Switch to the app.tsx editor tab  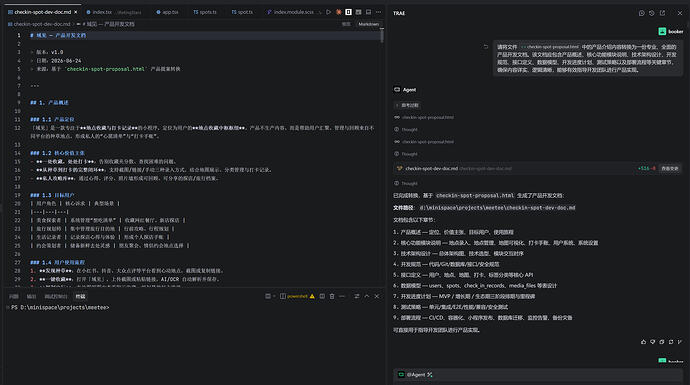(168, 12)
